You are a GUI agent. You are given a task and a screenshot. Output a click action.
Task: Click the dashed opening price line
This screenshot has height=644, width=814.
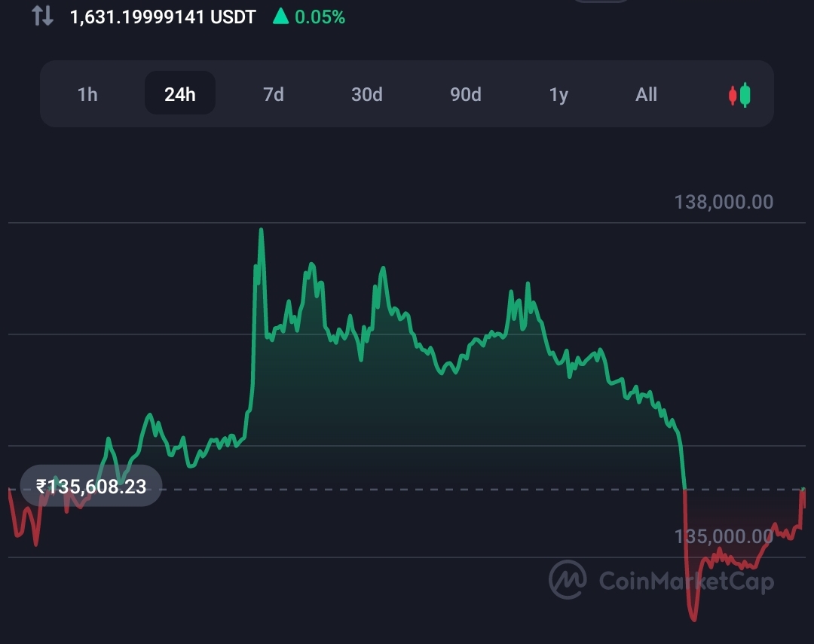coord(407,490)
